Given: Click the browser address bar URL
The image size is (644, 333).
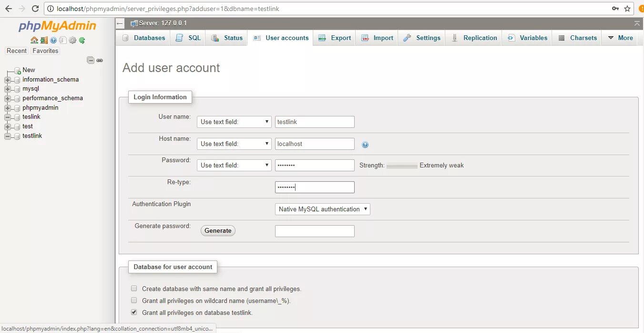Looking at the screenshot, I should tap(168, 9).
